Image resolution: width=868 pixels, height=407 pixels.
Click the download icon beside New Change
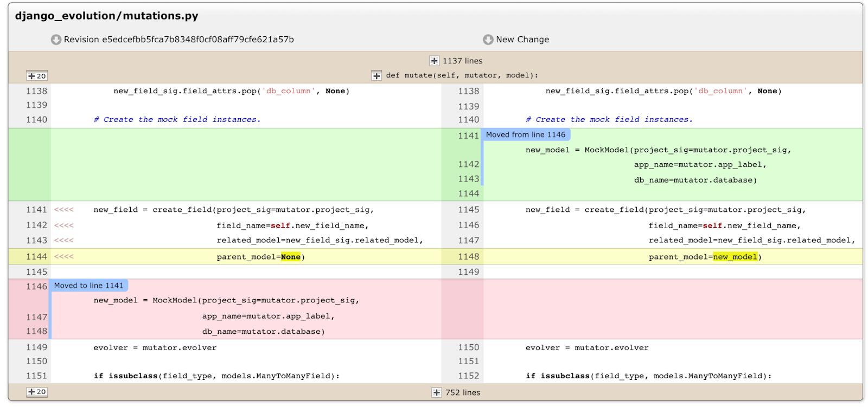coord(488,40)
